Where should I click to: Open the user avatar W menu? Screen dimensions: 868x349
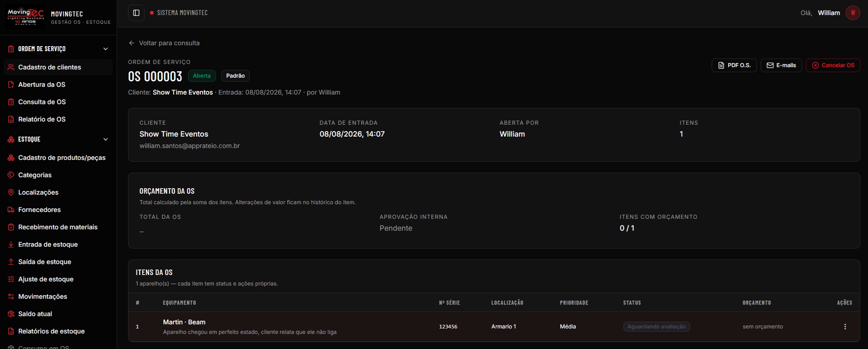[853, 13]
